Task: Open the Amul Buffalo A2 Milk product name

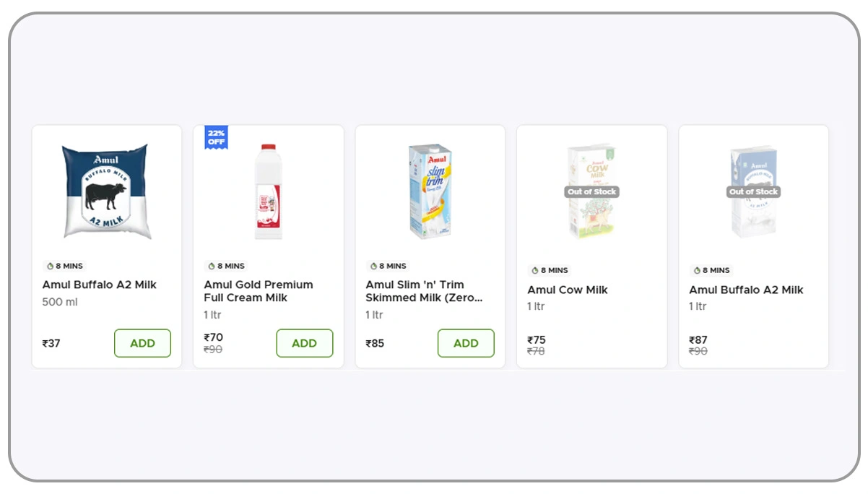Action: (x=98, y=285)
